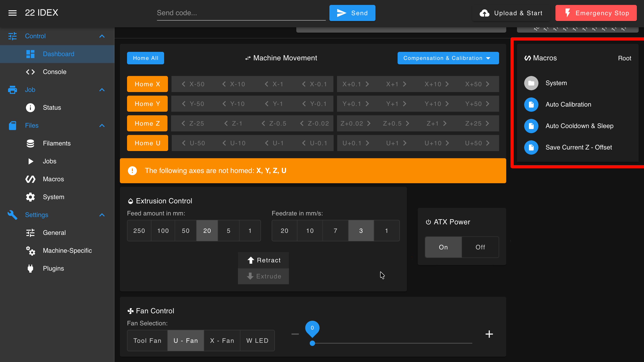644x362 pixels.
Task: Click the Macros sidebar icon
Action: [30, 179]
